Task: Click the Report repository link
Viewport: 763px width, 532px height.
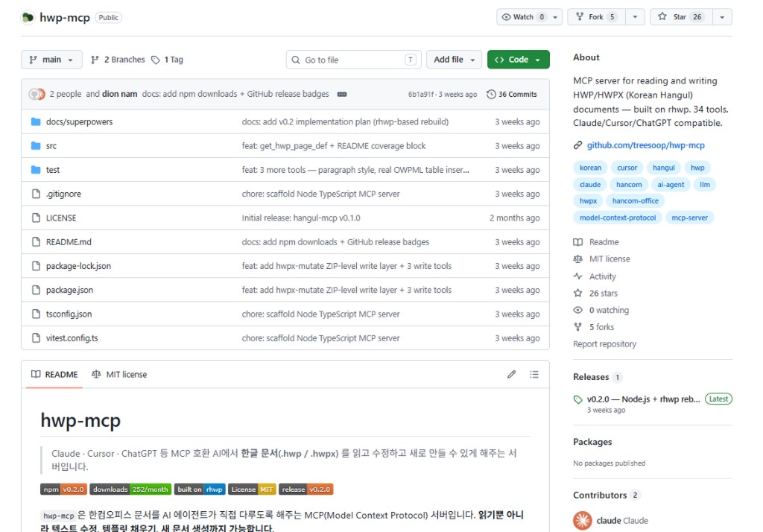Action: click(x=604, y=343)
